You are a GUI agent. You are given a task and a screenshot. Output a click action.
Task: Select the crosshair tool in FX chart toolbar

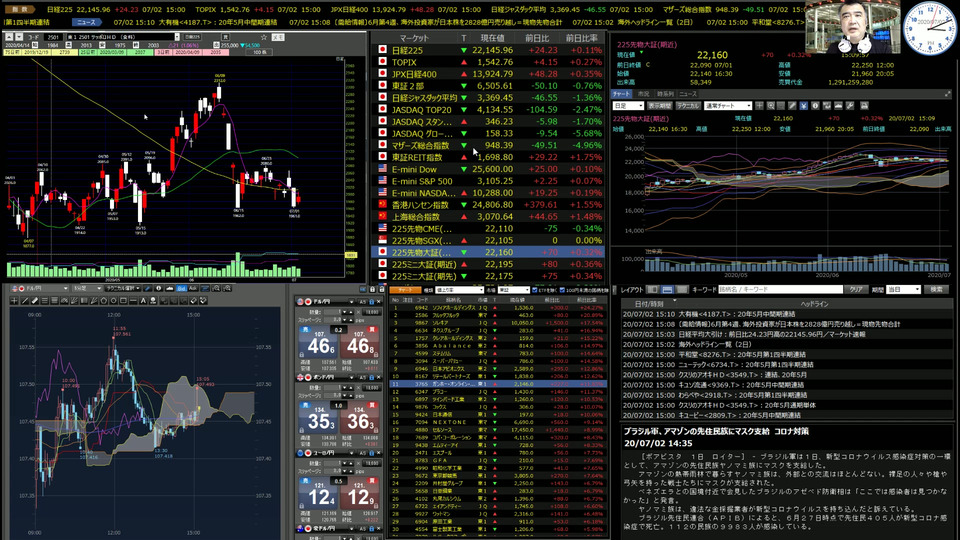[x=14, y=301]
